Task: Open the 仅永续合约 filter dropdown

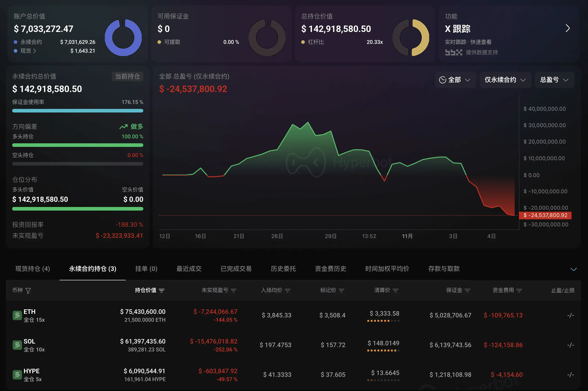Action: (505, 80)
